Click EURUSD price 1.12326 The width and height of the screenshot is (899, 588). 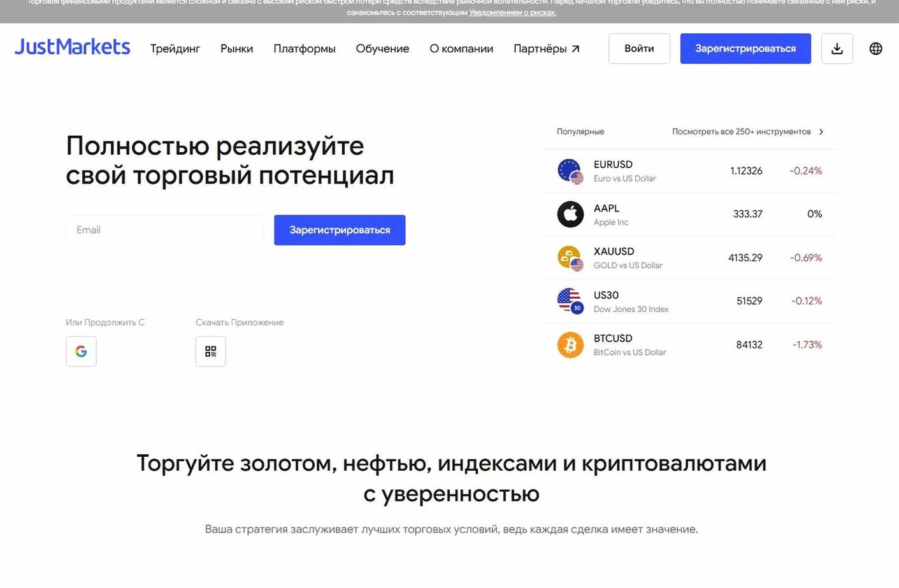click(x=746, y=171)
